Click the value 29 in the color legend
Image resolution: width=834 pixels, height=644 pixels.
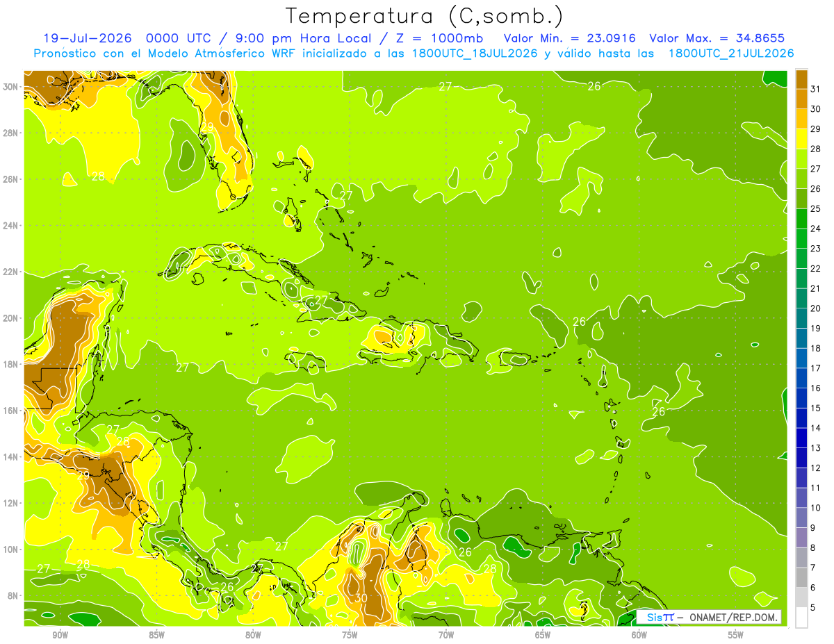pos(815,129)
